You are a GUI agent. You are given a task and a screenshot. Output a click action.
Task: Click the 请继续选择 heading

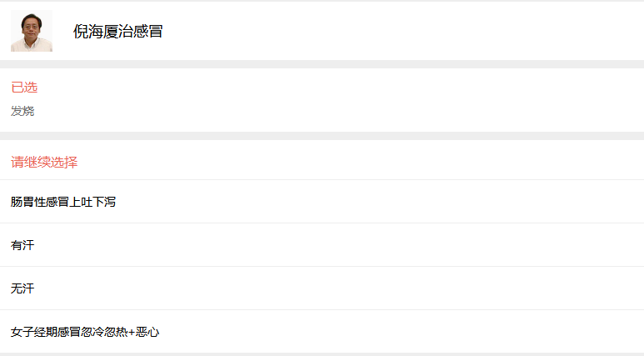tap(44, 163)
